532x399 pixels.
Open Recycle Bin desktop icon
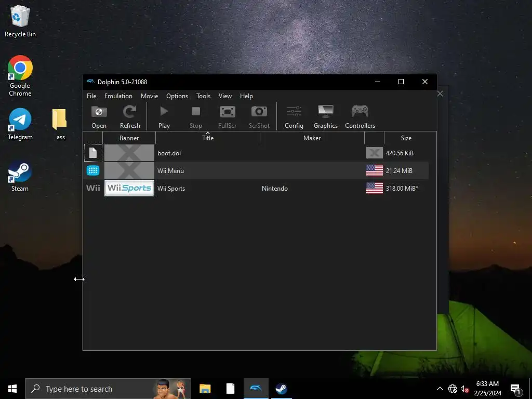pyautogui.click(x=20, y=21)
